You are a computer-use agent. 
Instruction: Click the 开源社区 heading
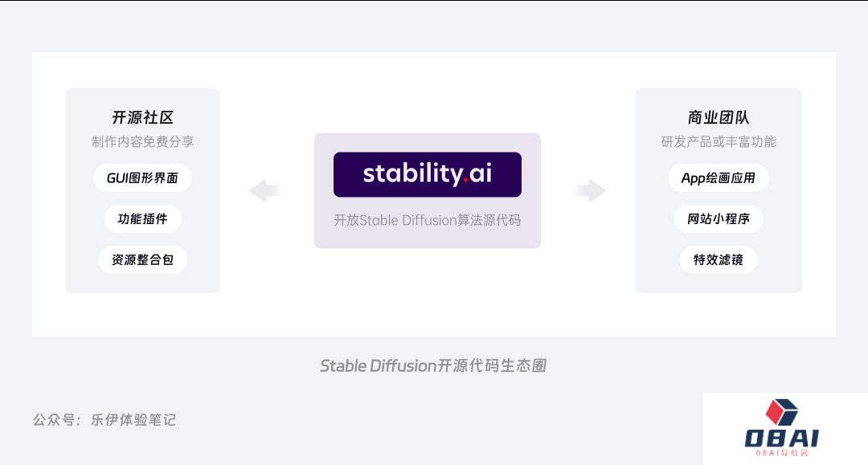[143, 117]
